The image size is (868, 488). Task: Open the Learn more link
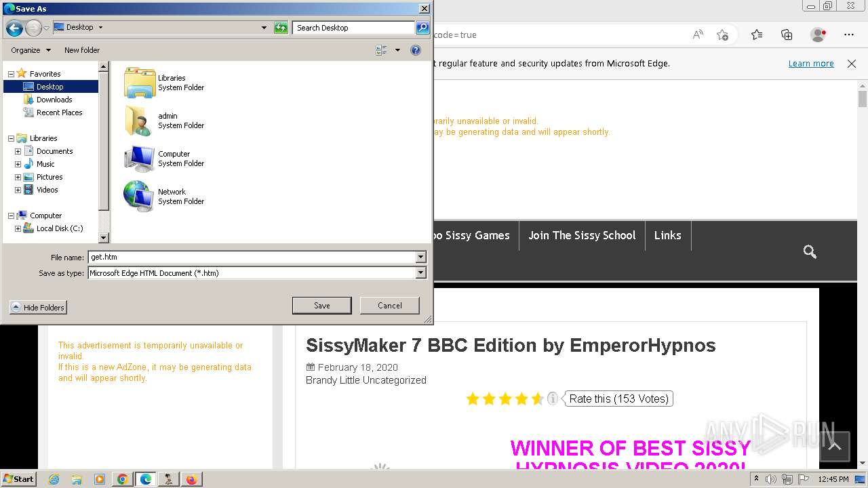811,64
